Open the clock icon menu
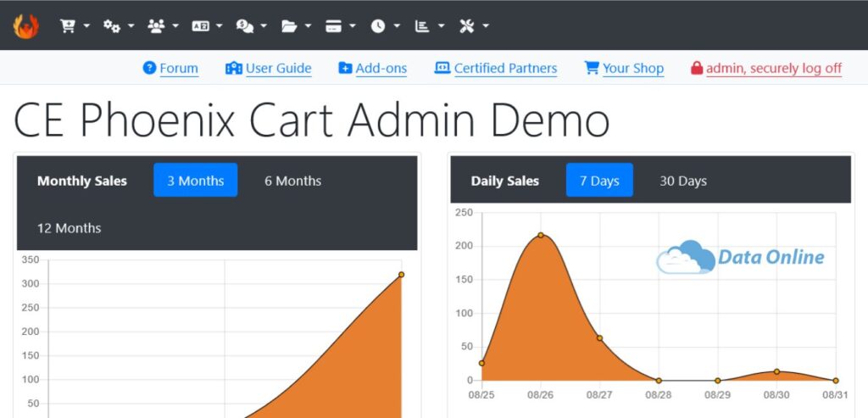868x418 pixels. pos(386,26)
